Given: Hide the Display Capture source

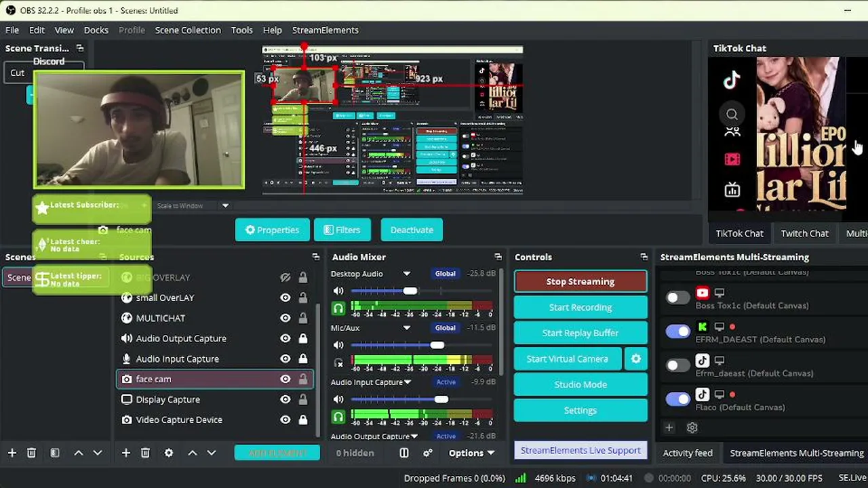Looking at the screenshot, I should pos(285,399).
